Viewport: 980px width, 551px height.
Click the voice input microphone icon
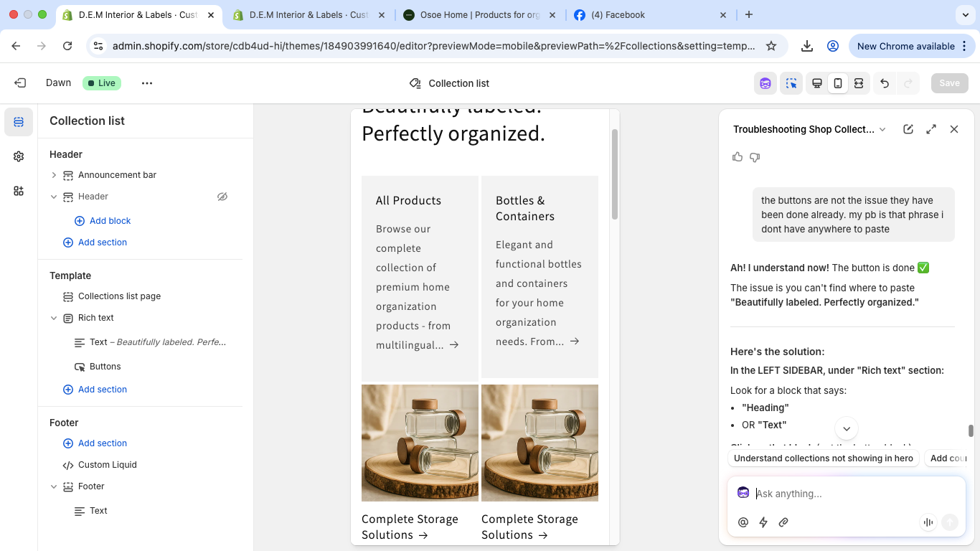click(928, 522)
